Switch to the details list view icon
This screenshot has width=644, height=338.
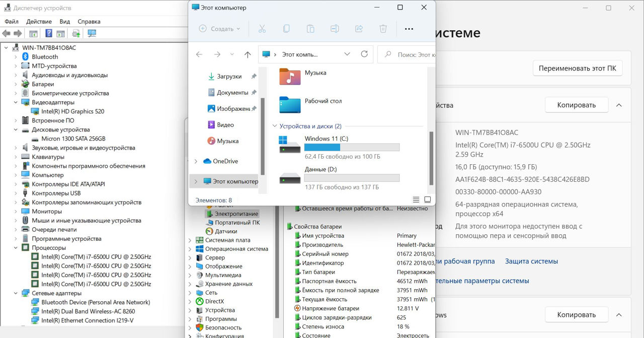(x=416, y=200)
